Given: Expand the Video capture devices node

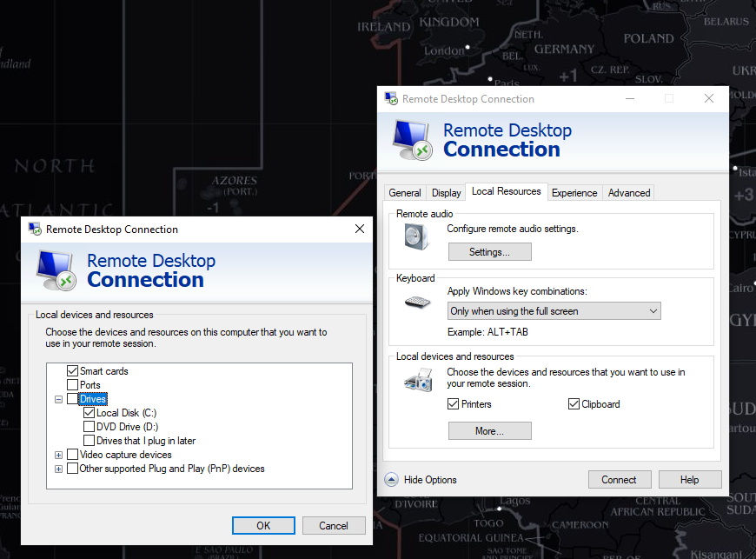Looking at the screenshot, I should 59,455.
